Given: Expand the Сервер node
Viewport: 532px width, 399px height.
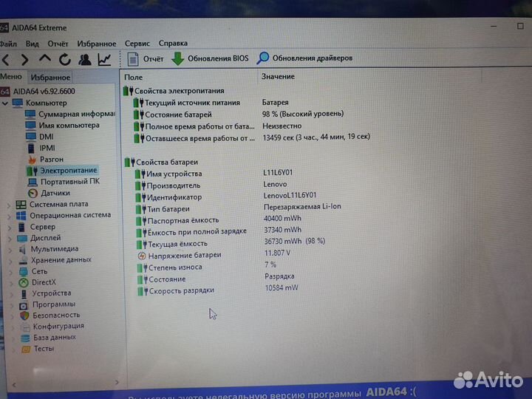Looking at the screenshot, I should point(10,228).
